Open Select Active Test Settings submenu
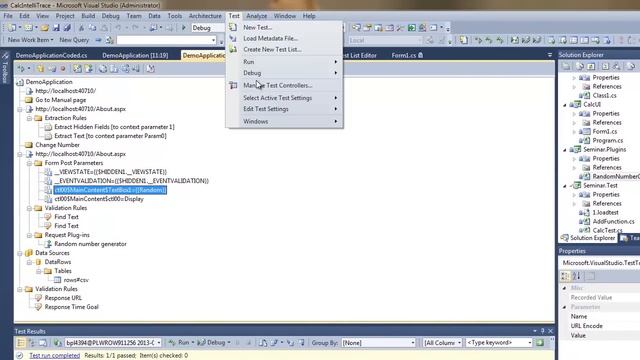The image size is (640, 360). coord(285,98)
